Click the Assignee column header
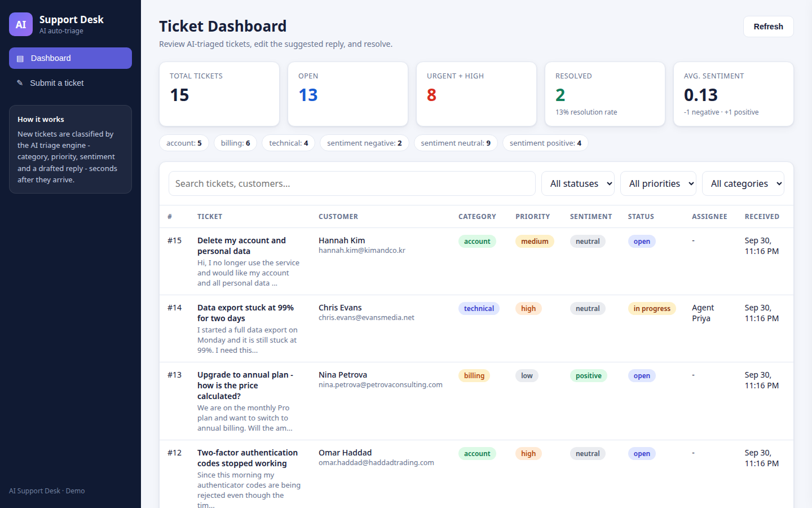The width and height of the screenshot is (812, 508). (x=709, y=217)
